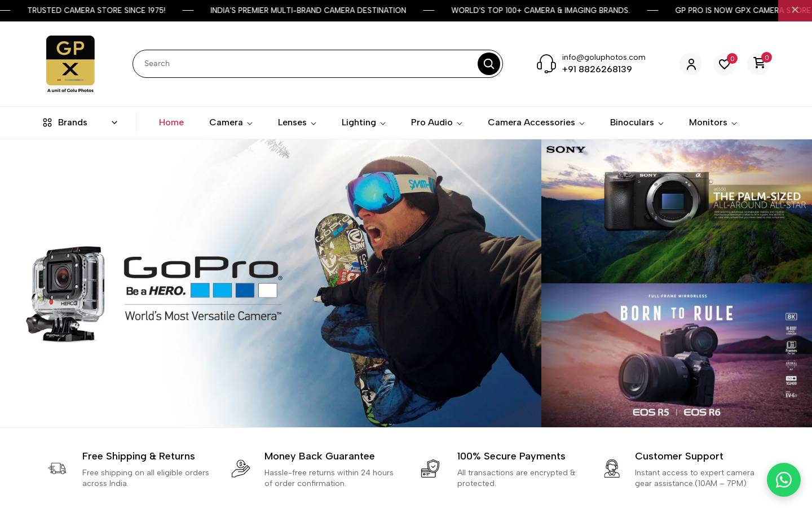
Task: Open the Lenses menu item
Action: [292, 122]
